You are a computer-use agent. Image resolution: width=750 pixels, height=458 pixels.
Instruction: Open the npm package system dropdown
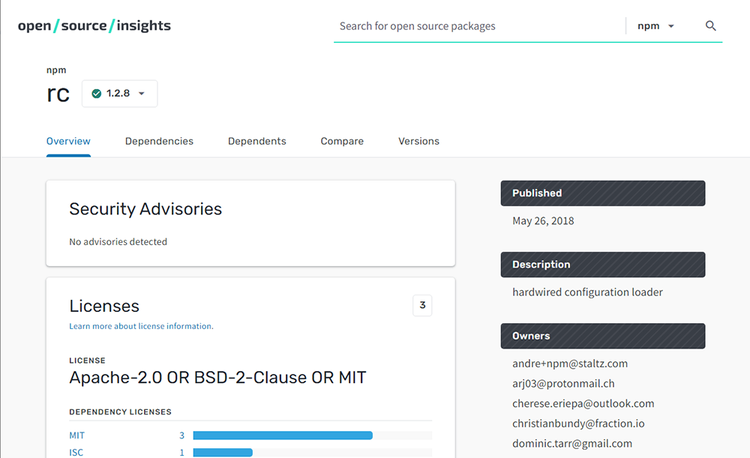(656, 26)
